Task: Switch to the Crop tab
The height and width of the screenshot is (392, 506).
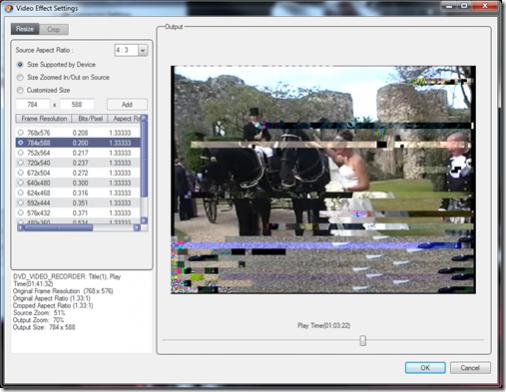Action: coord(54,29)
